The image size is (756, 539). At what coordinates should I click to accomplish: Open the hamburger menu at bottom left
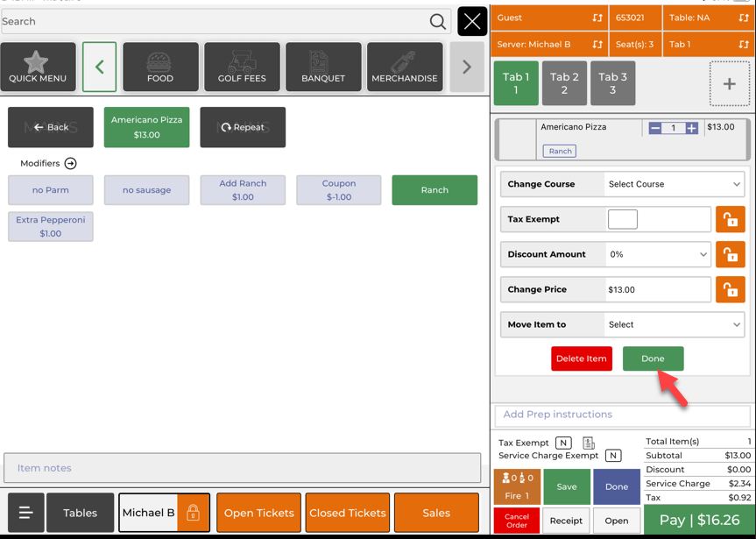point(25,513)
